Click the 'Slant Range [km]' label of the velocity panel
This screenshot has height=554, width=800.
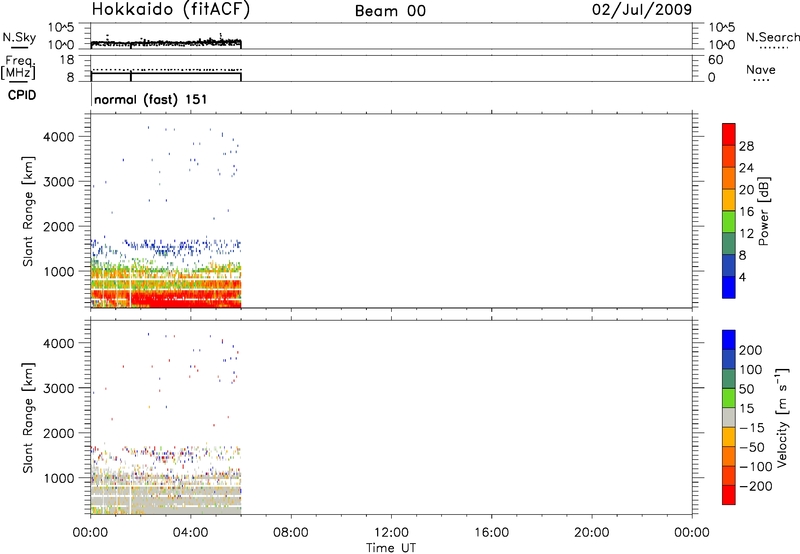click(x=28, y=418)
